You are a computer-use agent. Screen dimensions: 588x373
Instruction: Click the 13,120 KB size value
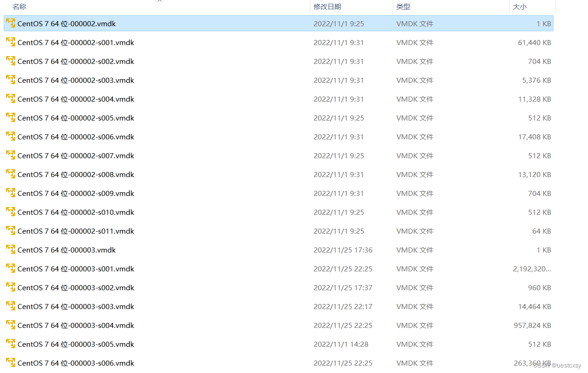click(535, 174)
